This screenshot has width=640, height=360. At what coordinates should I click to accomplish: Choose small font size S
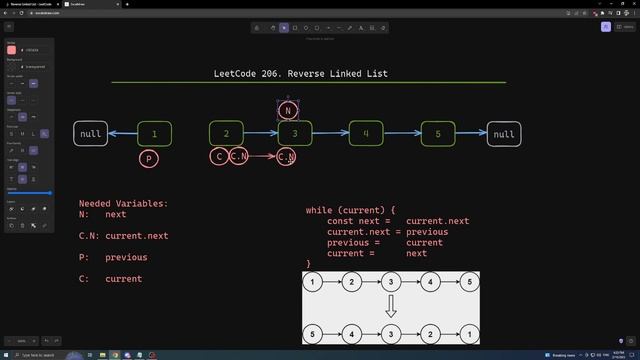[x=11, y=133]
